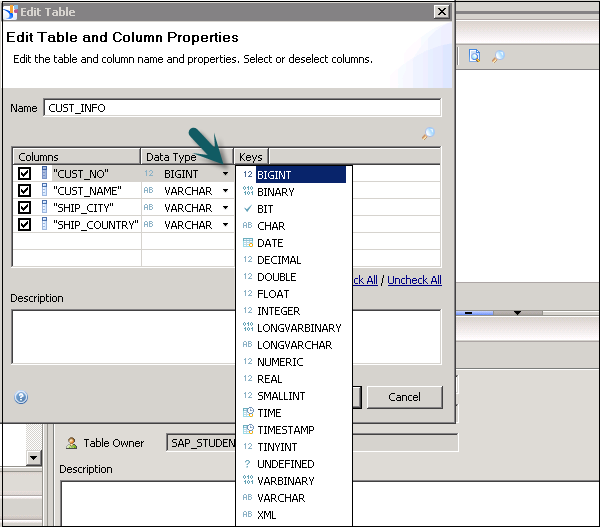Click the CUST_NAME column icon
600x527 pixels.
click(x=44, y=191)
